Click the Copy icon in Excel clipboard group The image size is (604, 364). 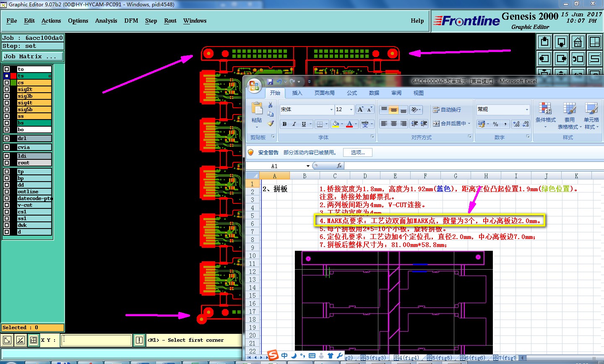[271, 114]
